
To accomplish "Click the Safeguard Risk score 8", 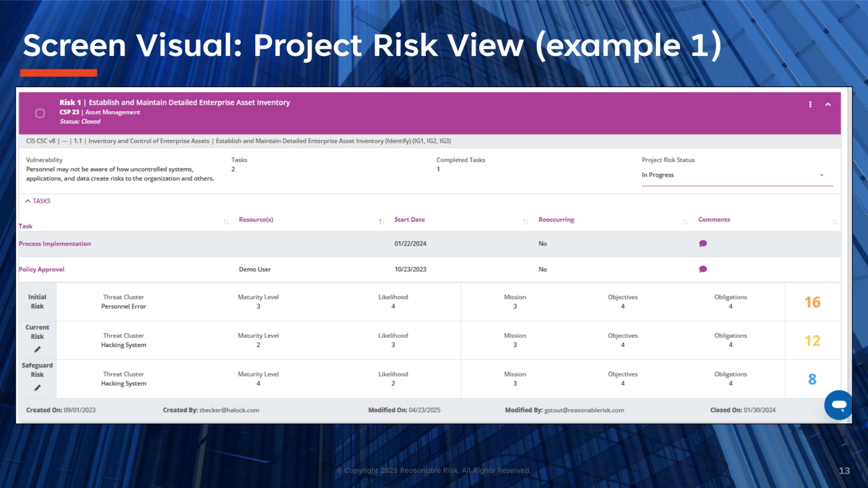I will point(812,379).
